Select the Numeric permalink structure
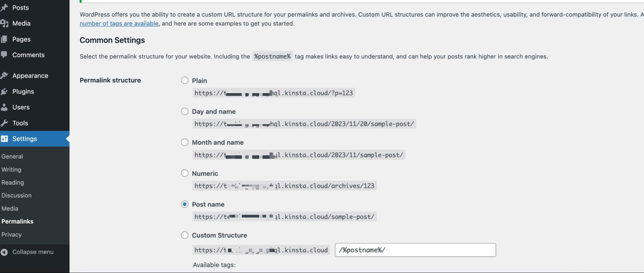Screen dimensions: 644x273 point(184,173)
